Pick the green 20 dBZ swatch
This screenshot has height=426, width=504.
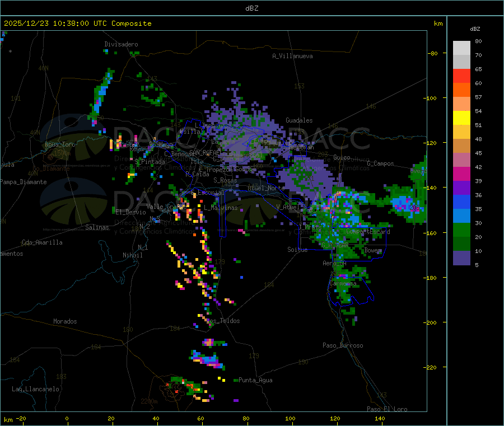(x=461, y=230)
